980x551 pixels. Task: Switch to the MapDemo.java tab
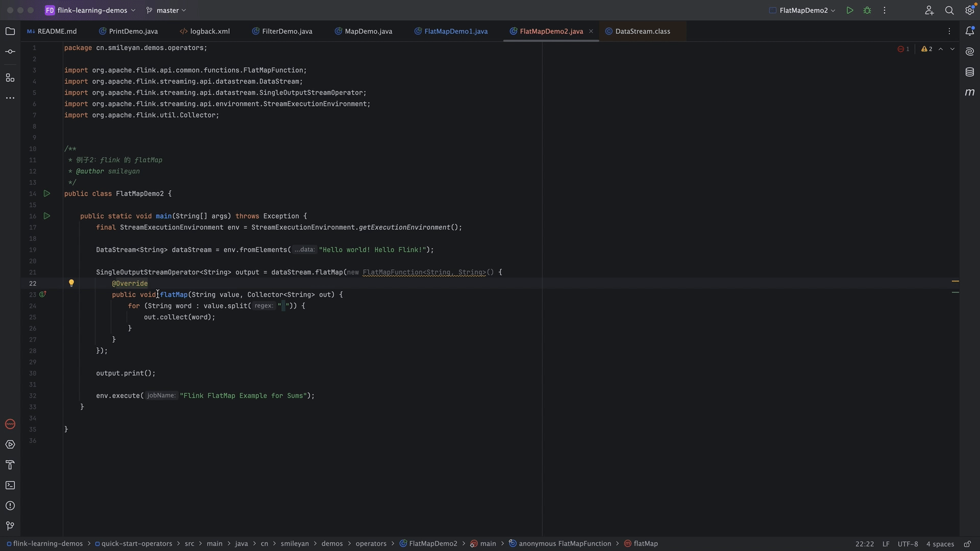coord(368,31)
